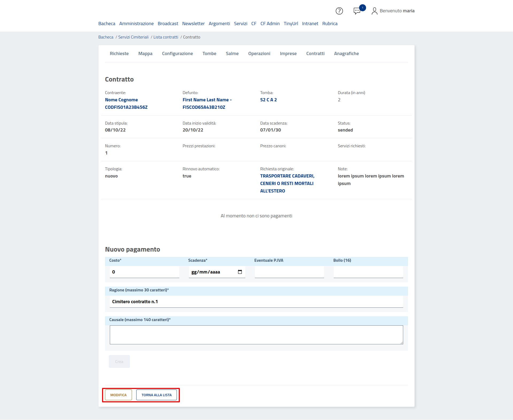
Task: Open Amministrazione in top menu
Action: tap(136, 24)
